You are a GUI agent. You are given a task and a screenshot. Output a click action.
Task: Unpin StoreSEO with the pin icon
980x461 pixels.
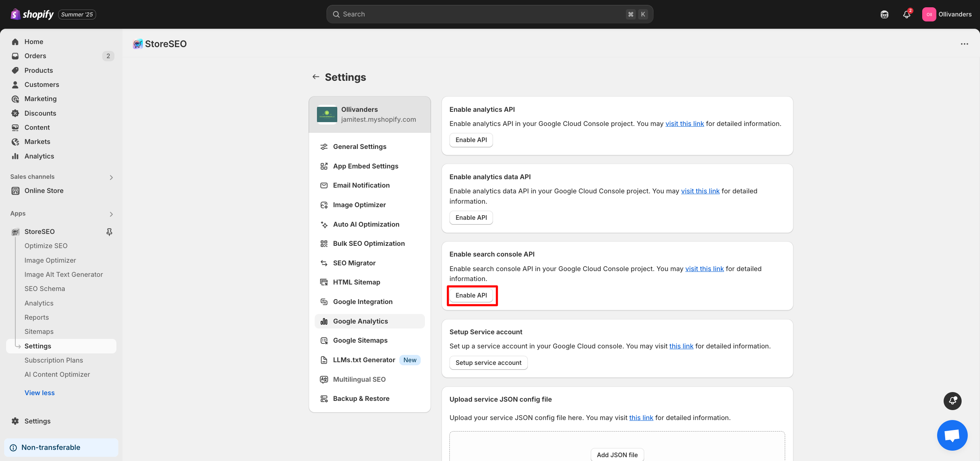point(109,232)
